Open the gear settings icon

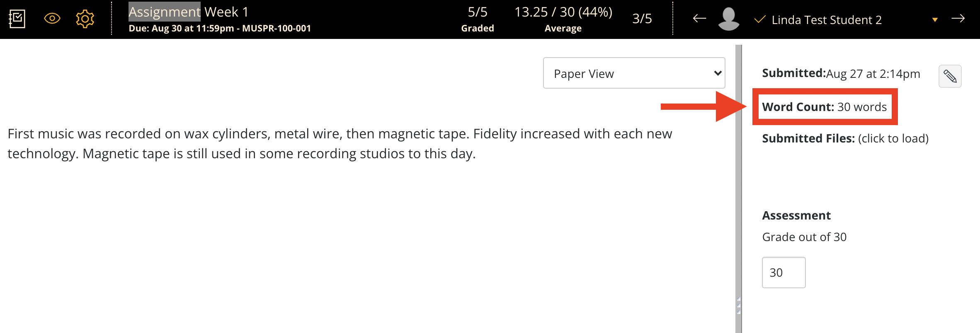(85, 19)
